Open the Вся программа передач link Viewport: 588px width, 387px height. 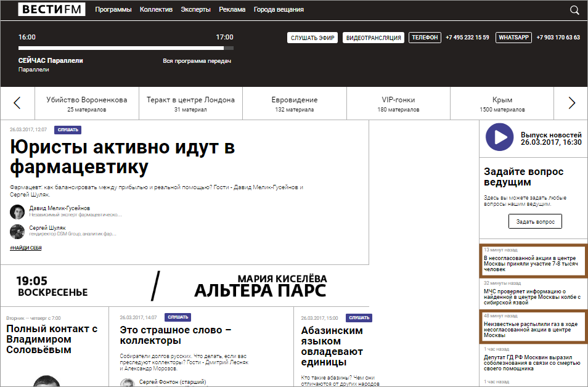(197, 61)
